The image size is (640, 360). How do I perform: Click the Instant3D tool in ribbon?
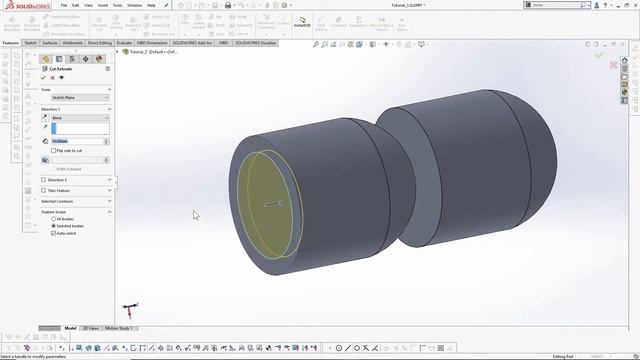[x=302, y=22]
